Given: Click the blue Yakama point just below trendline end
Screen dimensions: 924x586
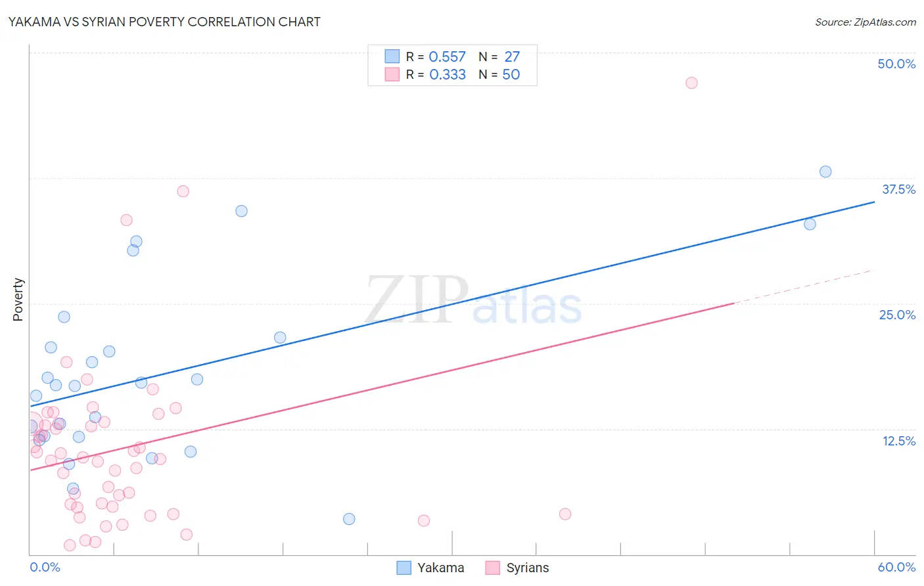Looking at the screenshot, I should (x=810, y=224).
